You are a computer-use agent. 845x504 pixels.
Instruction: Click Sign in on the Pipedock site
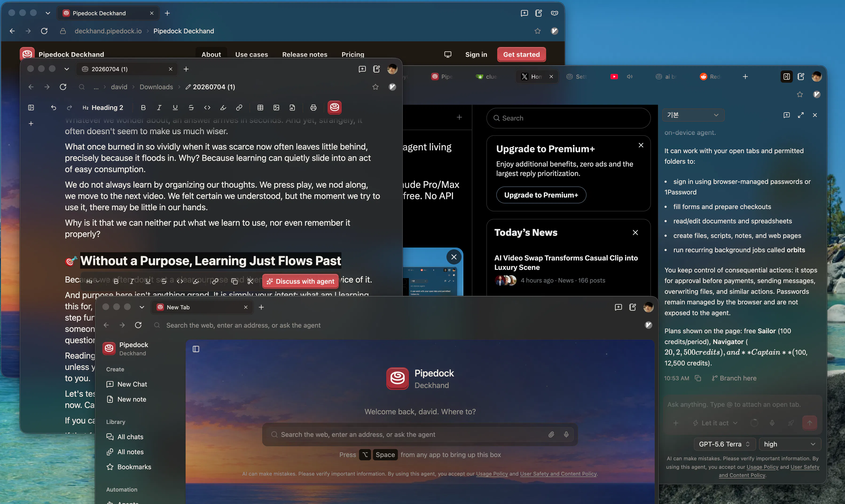[x=476, y=54]
